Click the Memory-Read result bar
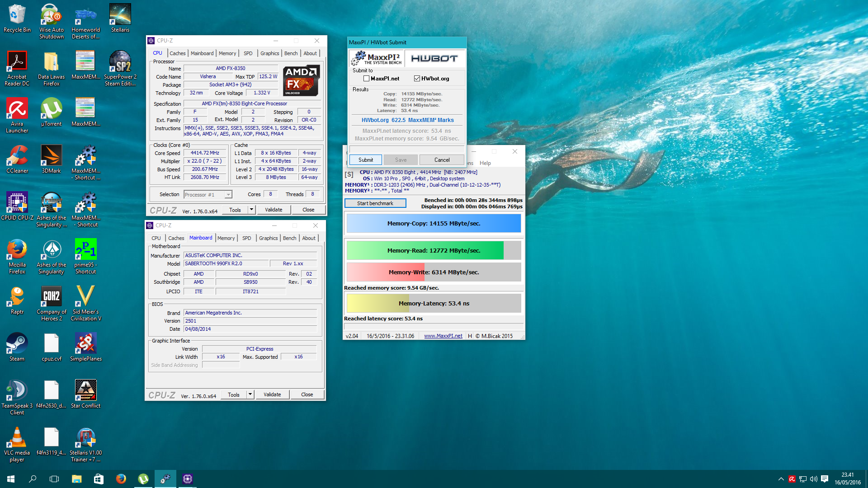Screen dimensions: 868x488 pyautogui.click(x=434, y=250)
